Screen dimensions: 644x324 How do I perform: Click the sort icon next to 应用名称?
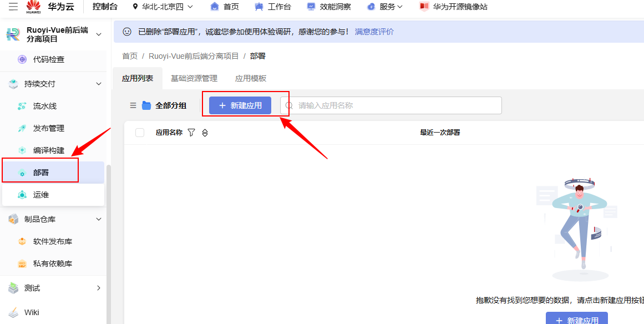tap(205, 133)
